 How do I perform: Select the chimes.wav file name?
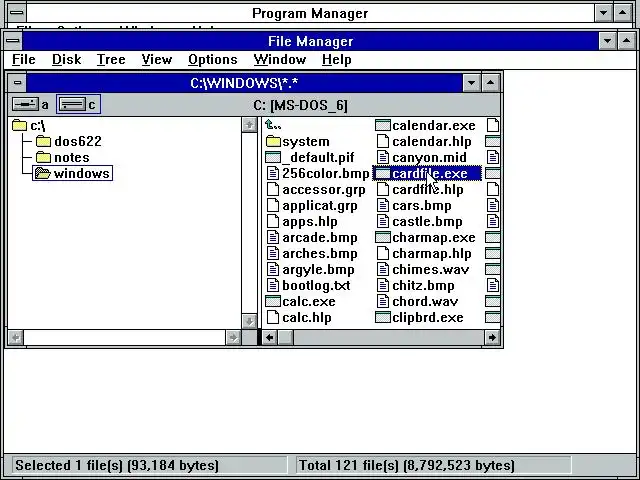point(430,269)
